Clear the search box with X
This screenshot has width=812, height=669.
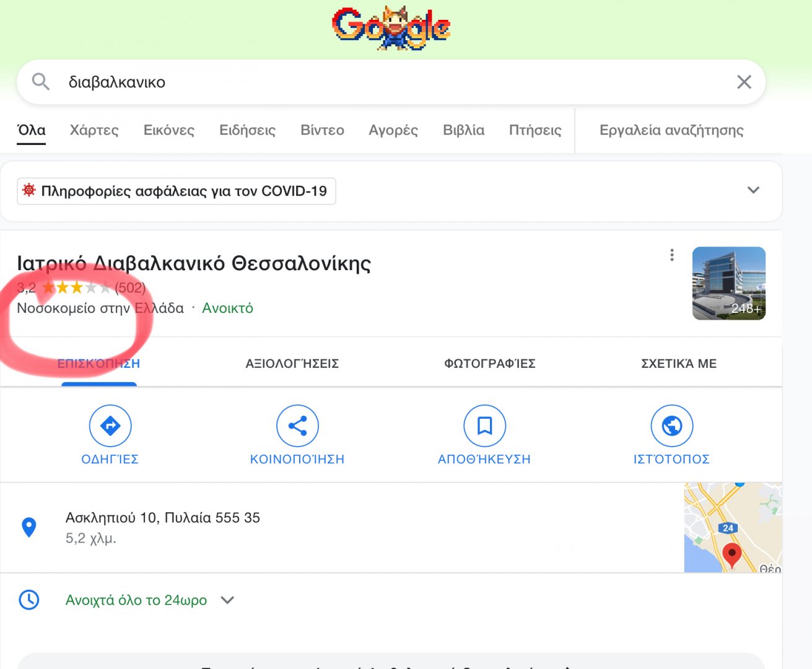(744, 82)
